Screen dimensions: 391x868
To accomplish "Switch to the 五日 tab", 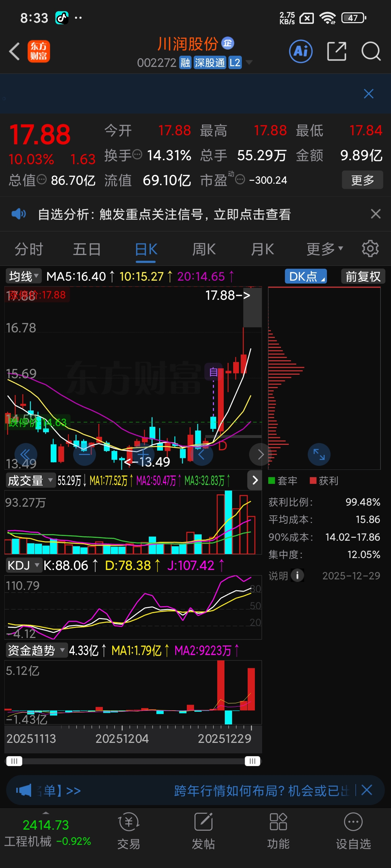I will 87,249.
